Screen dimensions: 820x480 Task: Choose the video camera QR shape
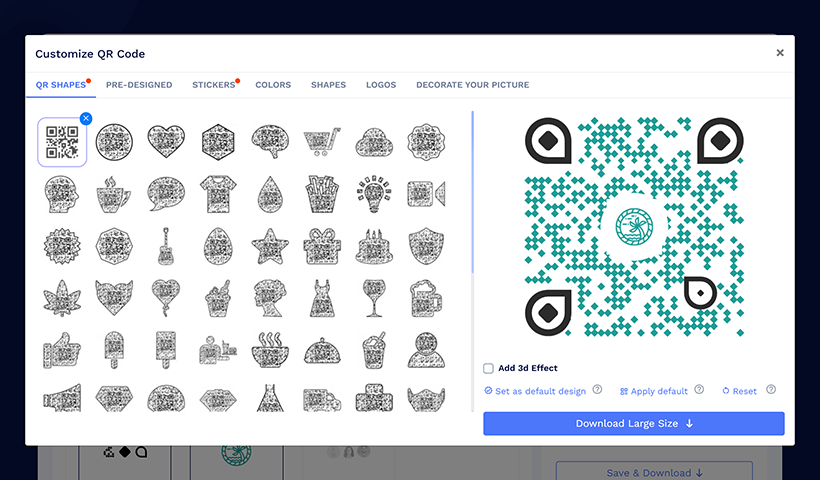click(x=426, y=194)
